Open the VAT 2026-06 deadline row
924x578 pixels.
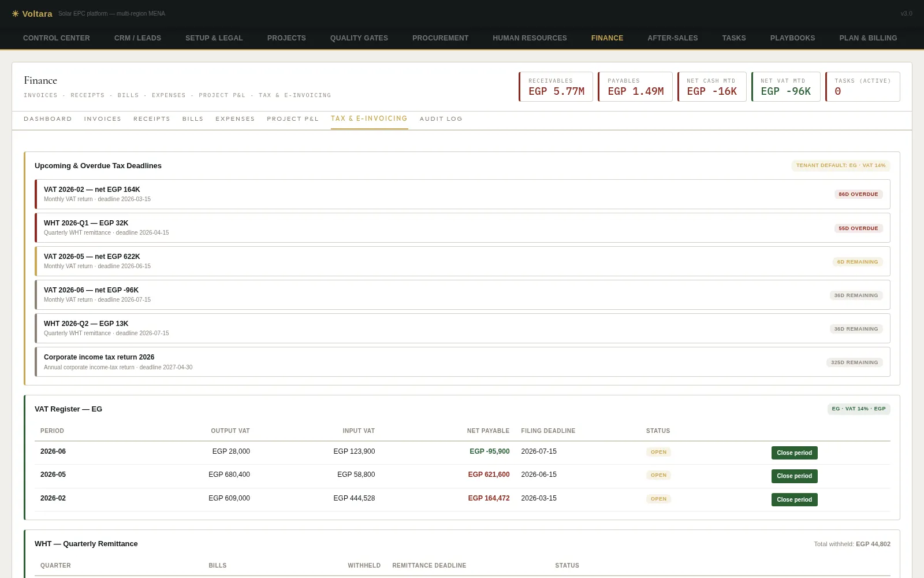pyautogui.click(x=463, y=295)
